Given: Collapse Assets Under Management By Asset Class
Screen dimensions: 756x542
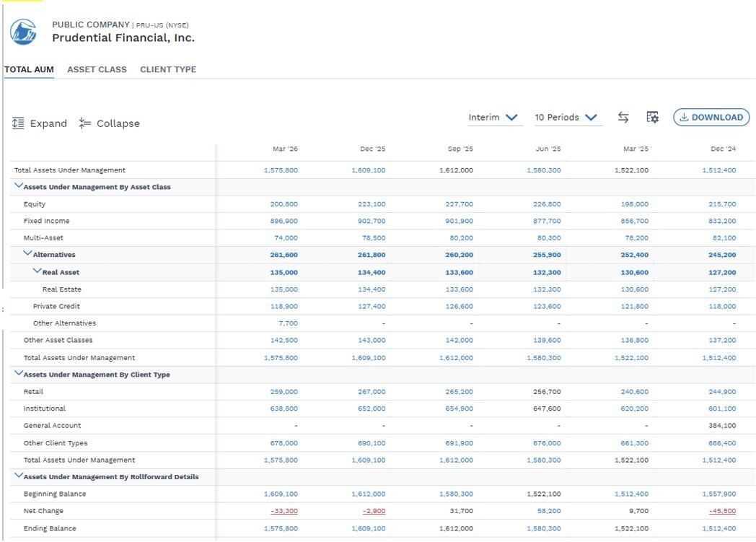Looking at the screenshot, I should (19, 185).
